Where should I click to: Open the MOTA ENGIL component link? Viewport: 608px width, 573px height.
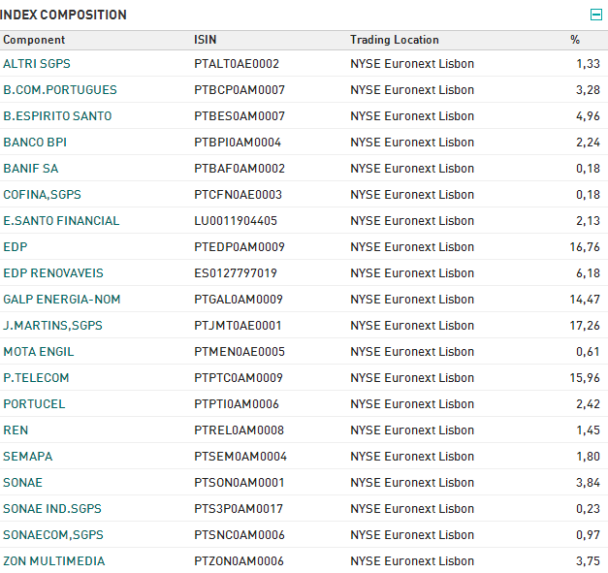(38, 352)
